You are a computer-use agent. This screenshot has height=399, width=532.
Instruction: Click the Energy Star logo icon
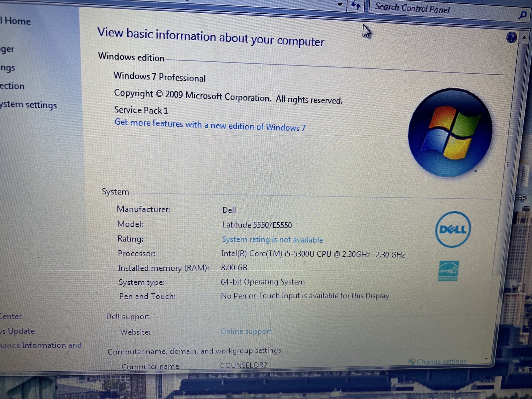pyautogui.click(x=449, y=271)
